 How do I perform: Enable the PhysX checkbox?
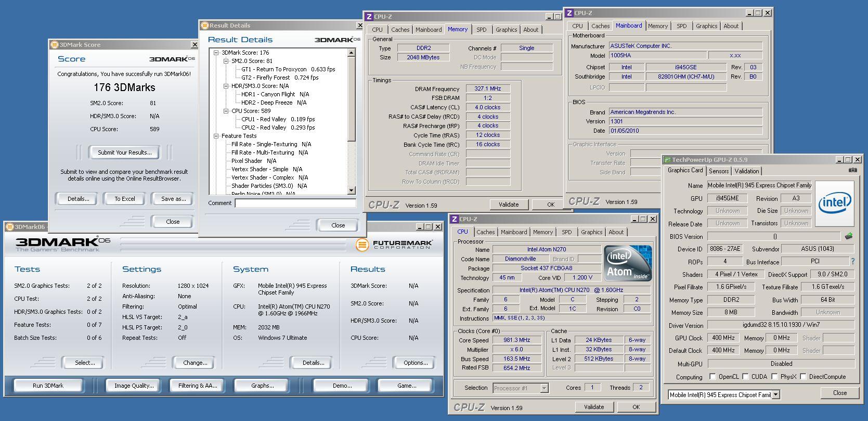point(774,376)
